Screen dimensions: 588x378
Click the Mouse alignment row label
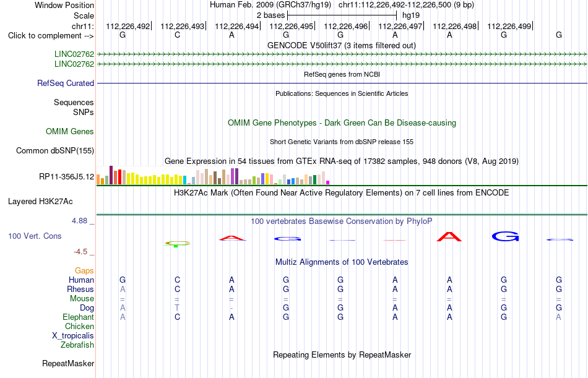(82, 299)
